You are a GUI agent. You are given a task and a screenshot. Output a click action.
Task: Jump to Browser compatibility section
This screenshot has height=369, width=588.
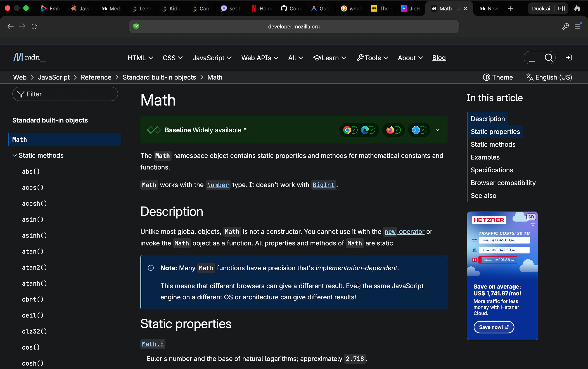point(503,183)
